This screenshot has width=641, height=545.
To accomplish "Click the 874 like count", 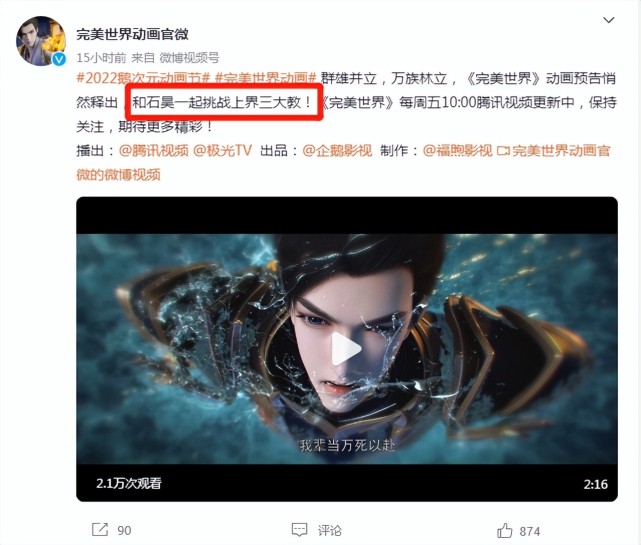I will 530,531.
